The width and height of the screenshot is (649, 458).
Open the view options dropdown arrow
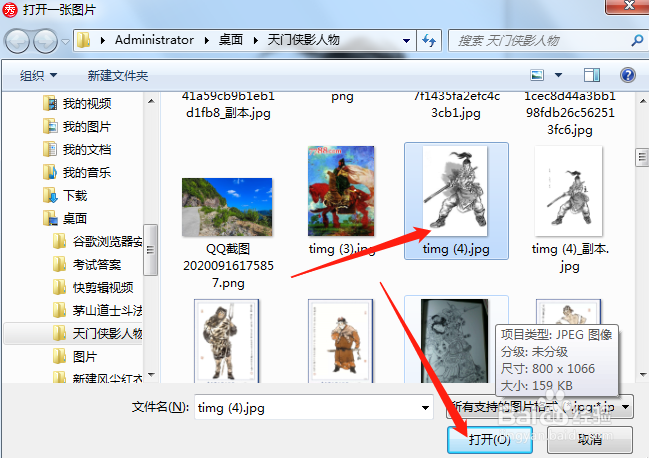coord(558,75)
